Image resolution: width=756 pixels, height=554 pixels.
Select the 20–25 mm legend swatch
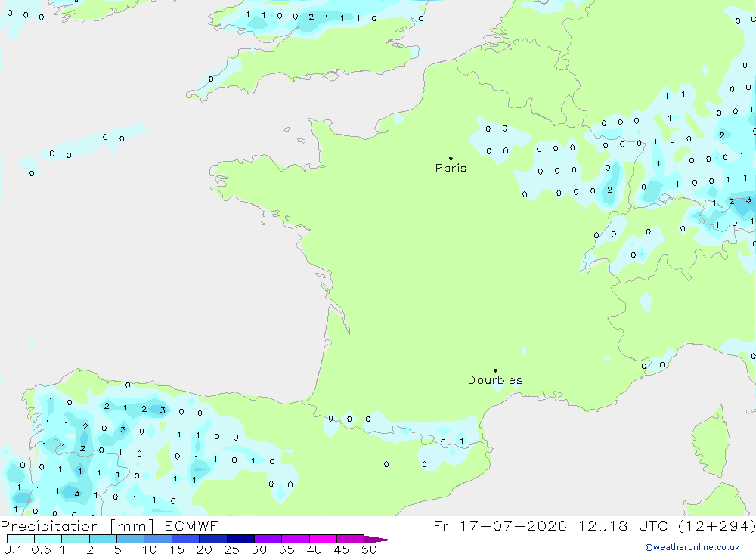point(212,539)
